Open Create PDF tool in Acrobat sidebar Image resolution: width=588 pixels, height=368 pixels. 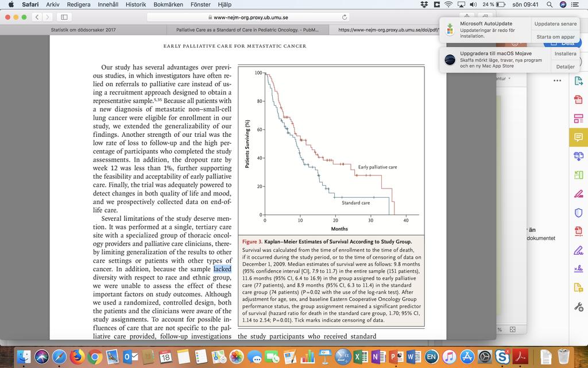click(578, 99)
